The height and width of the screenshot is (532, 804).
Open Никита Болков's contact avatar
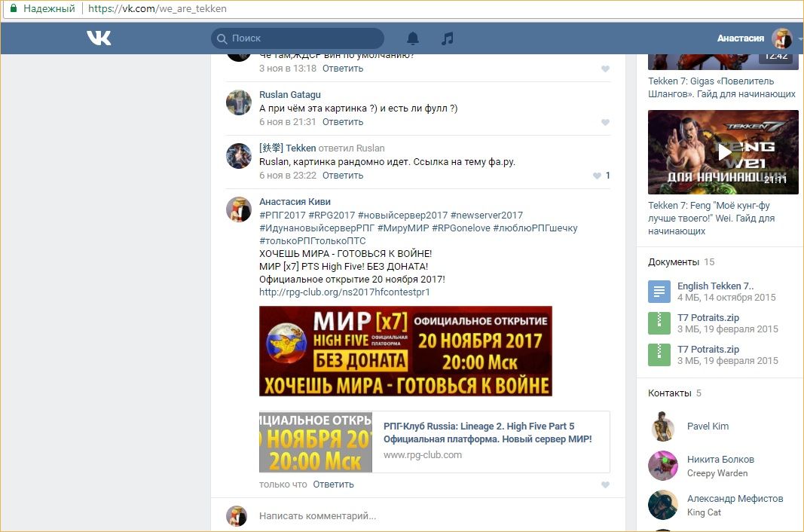pos(663,466)
